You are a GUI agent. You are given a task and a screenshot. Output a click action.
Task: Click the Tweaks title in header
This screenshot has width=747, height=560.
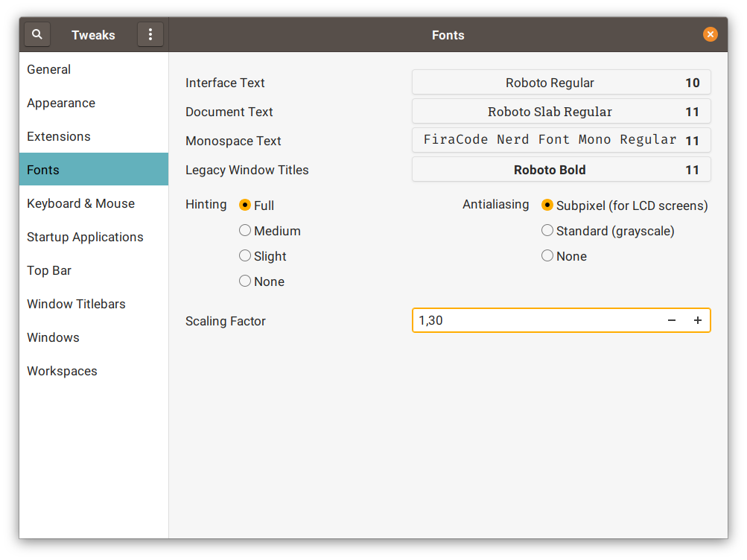click(93, 35)
